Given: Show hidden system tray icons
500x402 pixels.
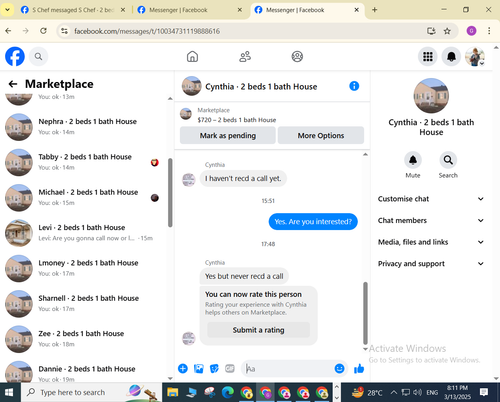Looking at the screenshot, I should pos(394,392).
